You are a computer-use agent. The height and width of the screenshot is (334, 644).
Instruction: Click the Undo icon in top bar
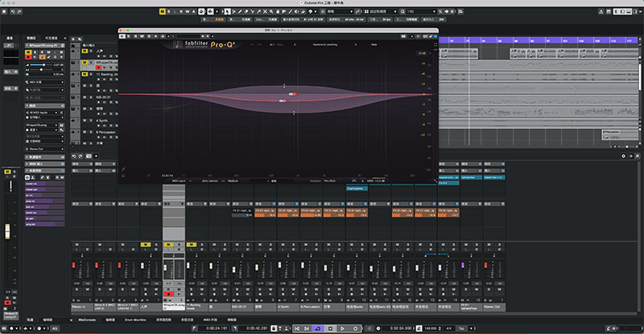pyautogui.click(x=13, y=12)
